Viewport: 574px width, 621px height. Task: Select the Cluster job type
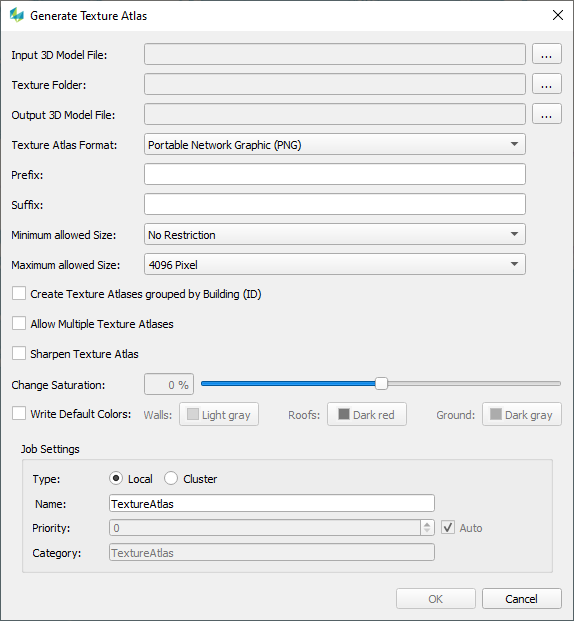tap(171, 478)
